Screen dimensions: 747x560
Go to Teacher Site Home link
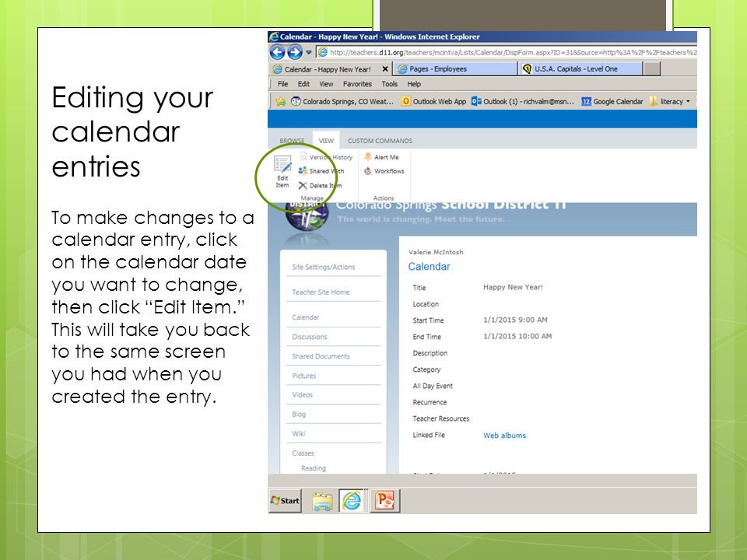(321, 292)
